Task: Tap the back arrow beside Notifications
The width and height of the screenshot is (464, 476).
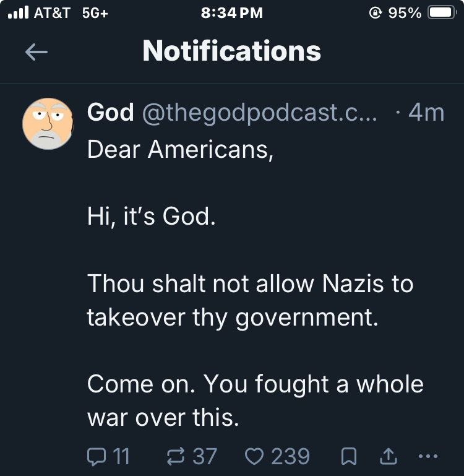Action: tap(36, 53)
